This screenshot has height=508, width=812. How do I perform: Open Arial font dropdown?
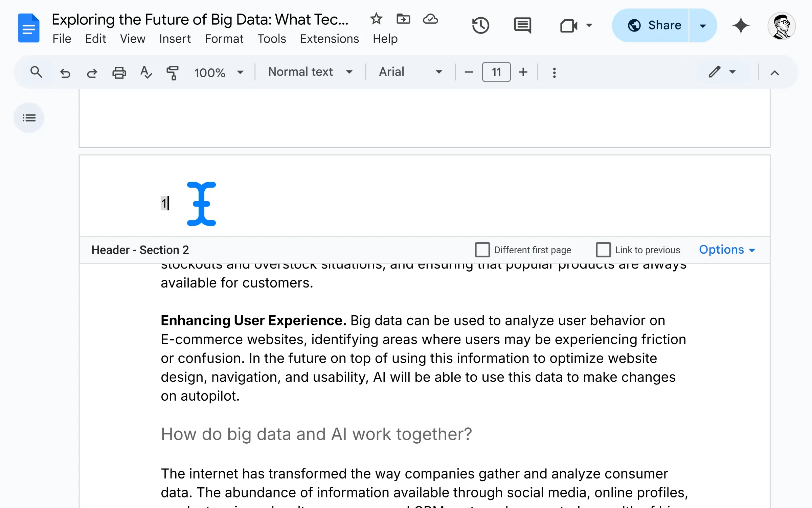click(x=410, y=72)
